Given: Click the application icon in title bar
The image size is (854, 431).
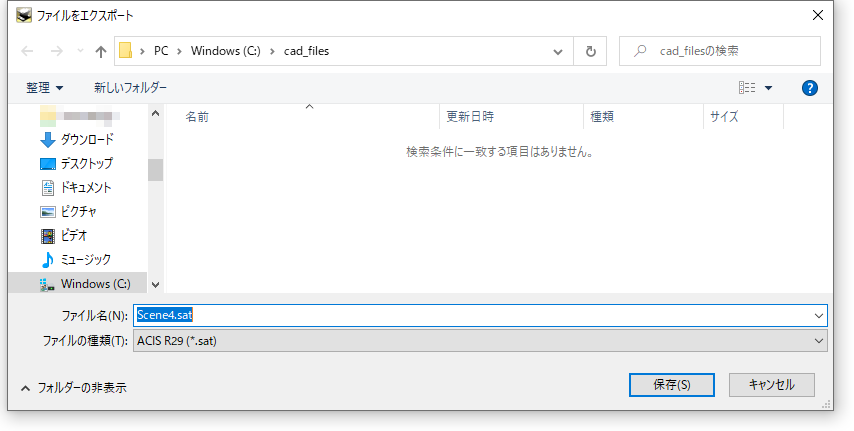Looking at the screenshot, I should tap(24, 15).
